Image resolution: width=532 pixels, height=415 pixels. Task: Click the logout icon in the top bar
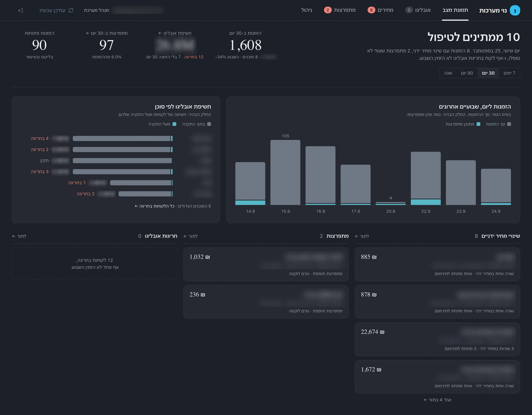(x=21, y=10)
